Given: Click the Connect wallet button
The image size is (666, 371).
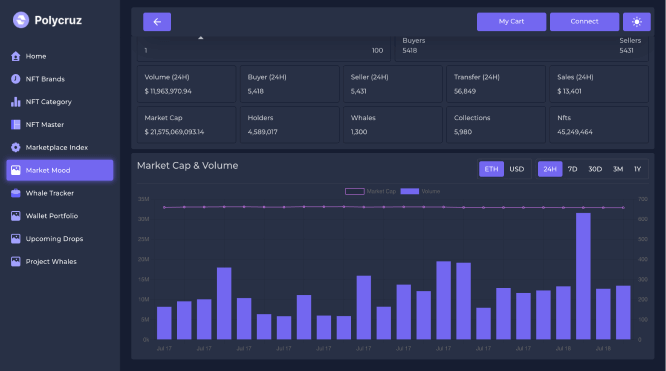Looking at the screenshot, I should click(x=584, y=22).
